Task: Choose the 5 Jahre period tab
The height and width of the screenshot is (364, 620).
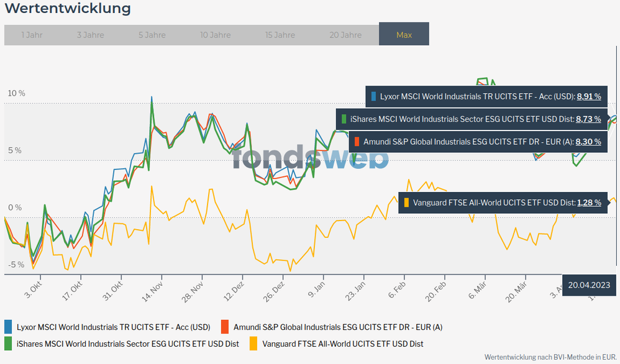Action: click(152, 35)
